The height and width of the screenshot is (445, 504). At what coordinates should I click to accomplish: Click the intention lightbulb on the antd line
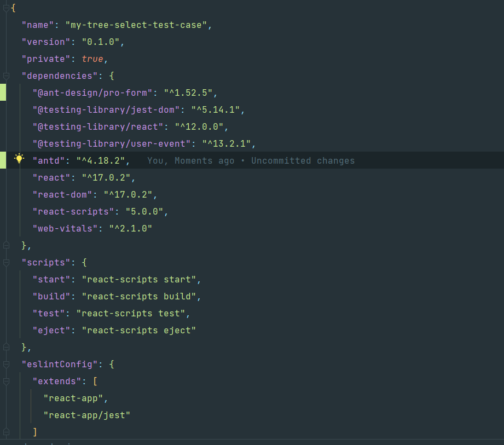click(20, 159)
